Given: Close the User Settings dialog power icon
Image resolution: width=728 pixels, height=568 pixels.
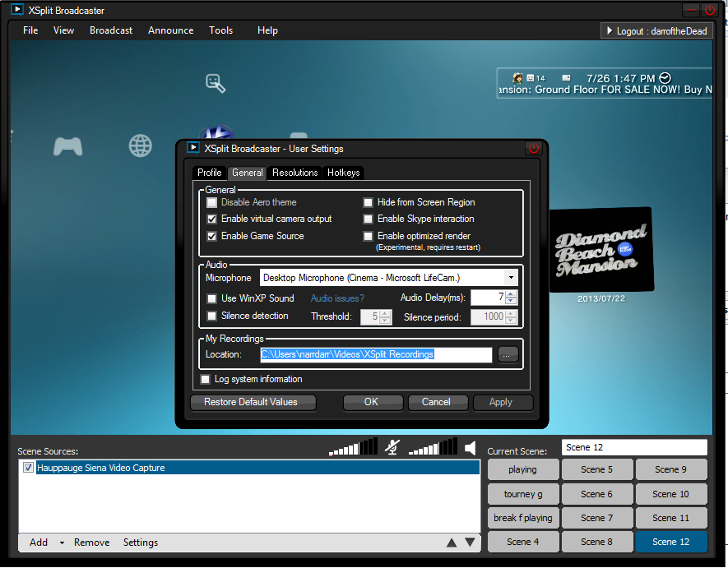Looking at the screenshot, I should (x=534, y=149).
